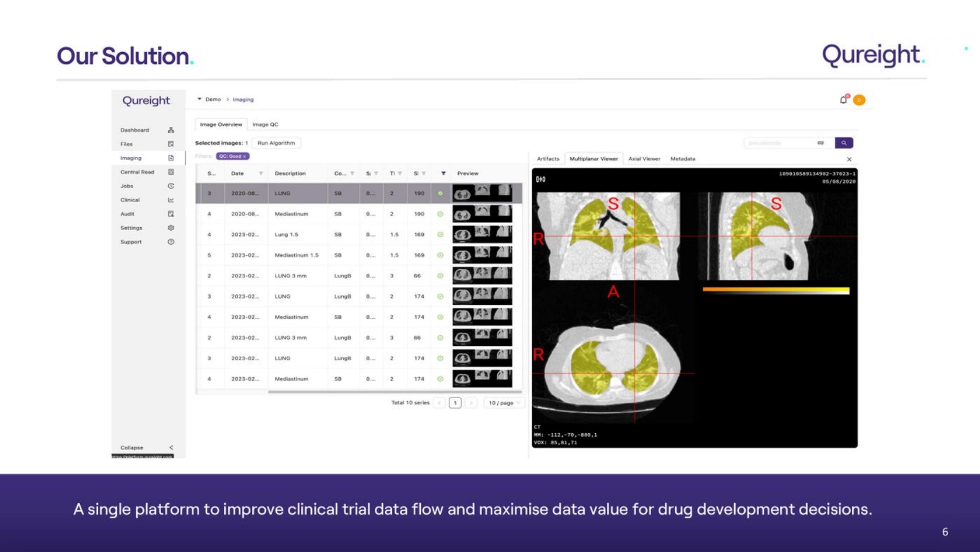Screen dimensions: 980x552
Task: Click the Imaging breadcrumb link
Action: [243, 99]
